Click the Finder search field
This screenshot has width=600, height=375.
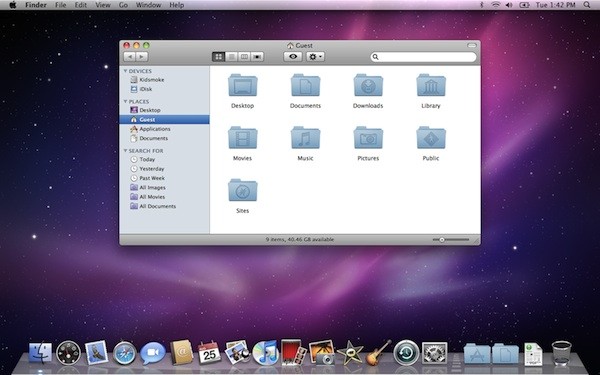pos(424,57)
